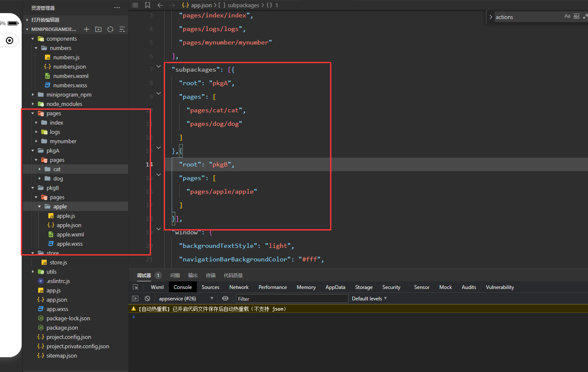Open the Vulnerability tab
The image size is (588, 372).
coord(500,287)
